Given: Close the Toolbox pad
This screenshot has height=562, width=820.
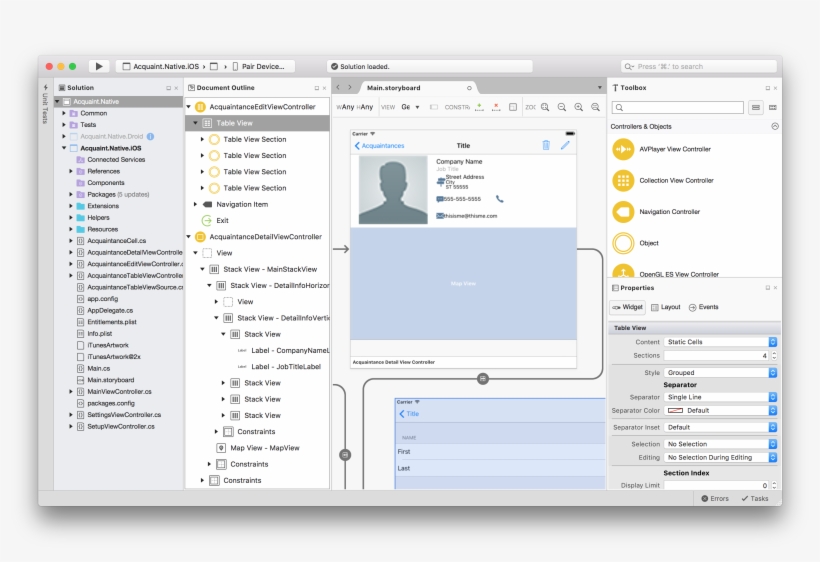Looking at the screenshot, I should pos(775,88).
